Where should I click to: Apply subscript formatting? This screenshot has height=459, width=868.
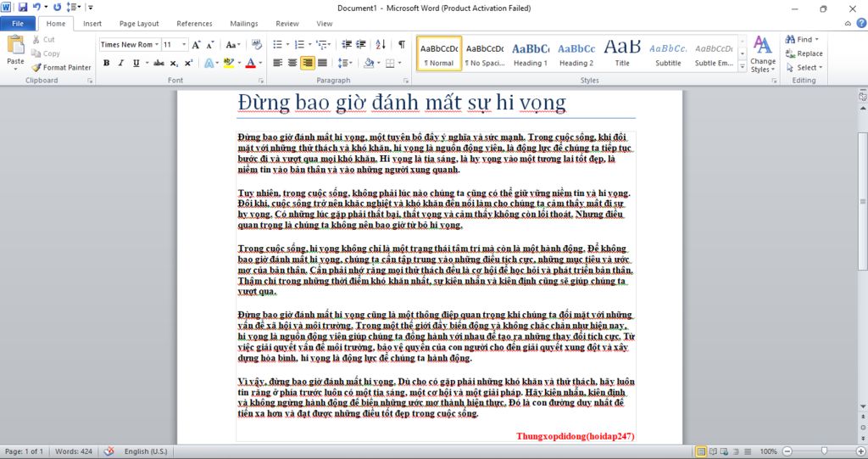pos(174,63)
